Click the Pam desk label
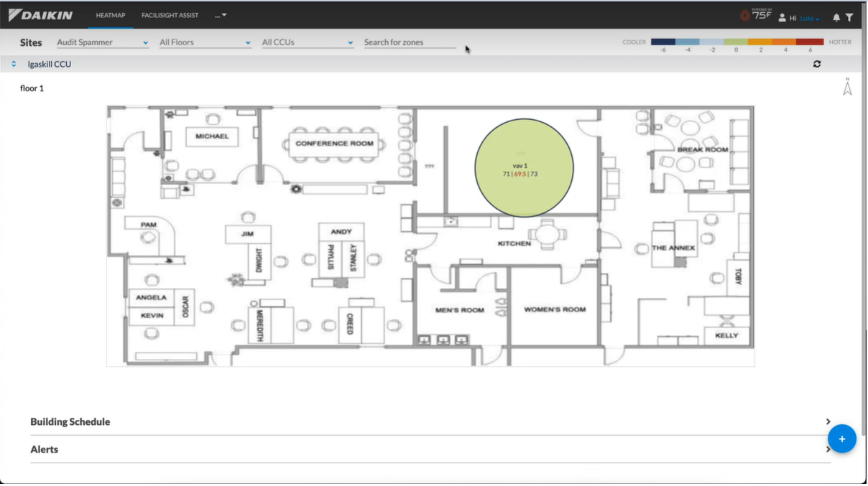Screen dimensions: 868x486 tap(149, 225)
